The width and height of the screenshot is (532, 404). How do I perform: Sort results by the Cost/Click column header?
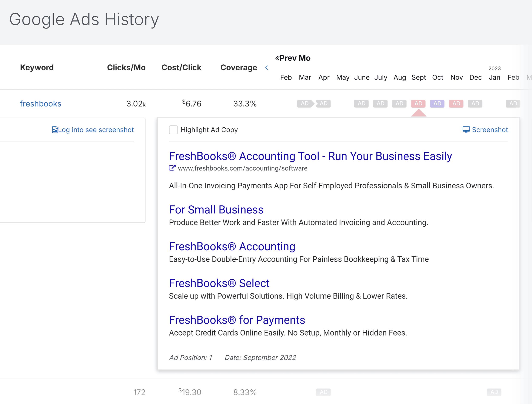(182, 68)
